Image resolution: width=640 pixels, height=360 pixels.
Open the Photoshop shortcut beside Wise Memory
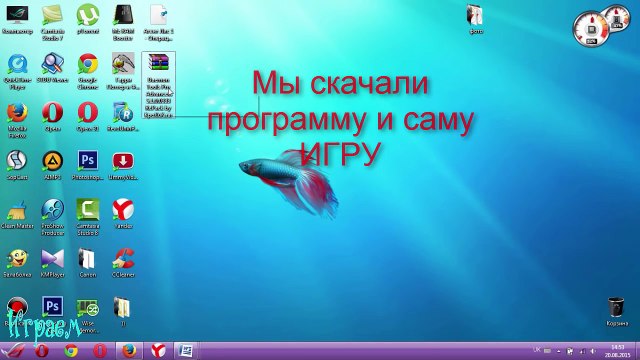[x=52, y=307]
